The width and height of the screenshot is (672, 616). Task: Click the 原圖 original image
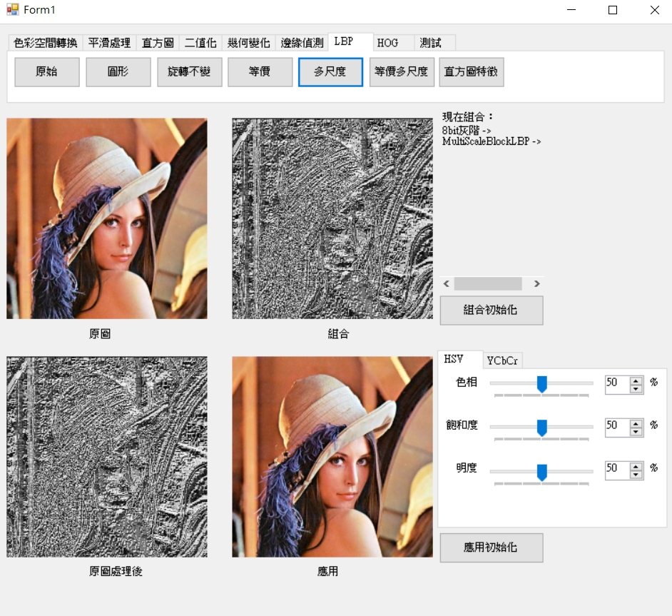[107, 218]
